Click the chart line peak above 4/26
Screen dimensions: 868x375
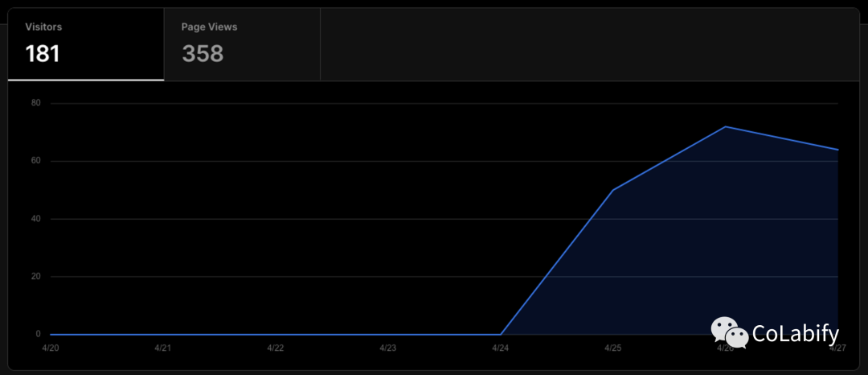pyautogui.click(x=725, y=126)
